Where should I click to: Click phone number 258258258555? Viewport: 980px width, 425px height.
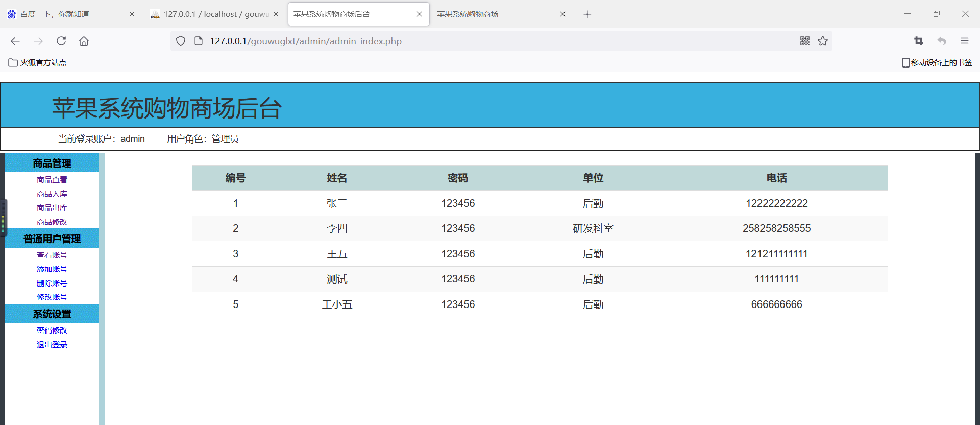777,228
